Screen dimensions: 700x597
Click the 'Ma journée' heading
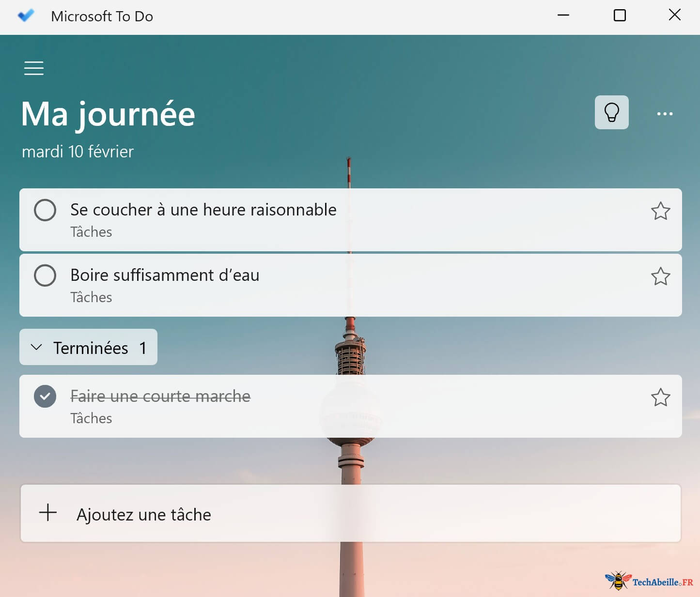107,114
